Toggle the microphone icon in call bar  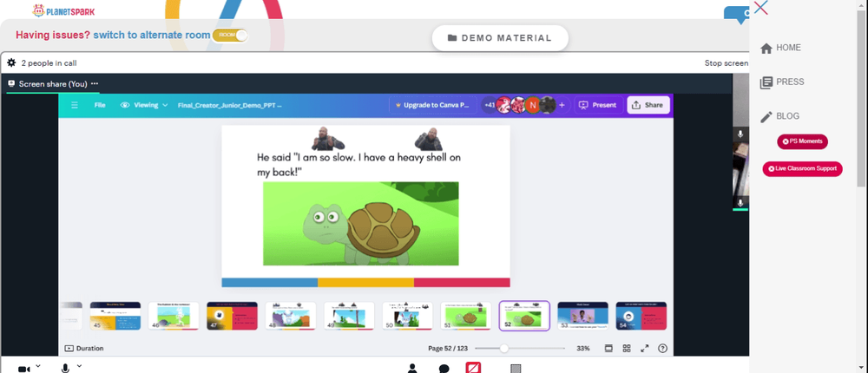tap(65, 368)
